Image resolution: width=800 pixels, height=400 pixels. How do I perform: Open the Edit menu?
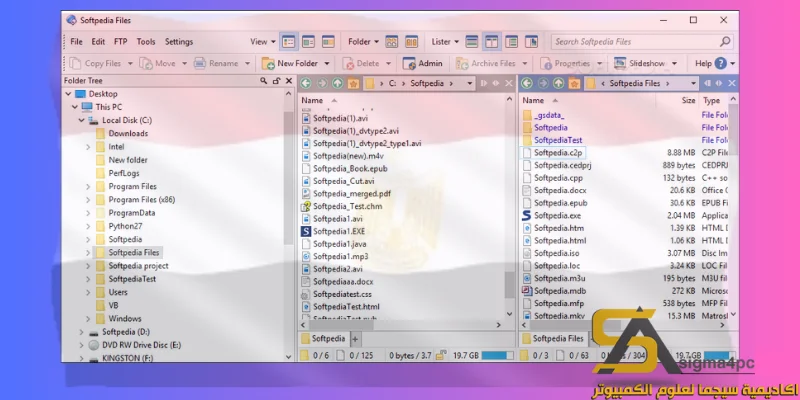point(98,42)
